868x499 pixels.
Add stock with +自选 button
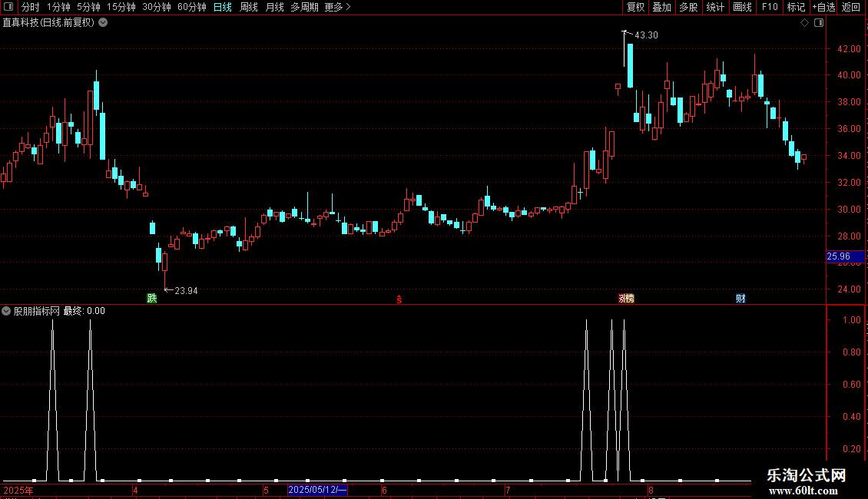click(x=823, y=7)
